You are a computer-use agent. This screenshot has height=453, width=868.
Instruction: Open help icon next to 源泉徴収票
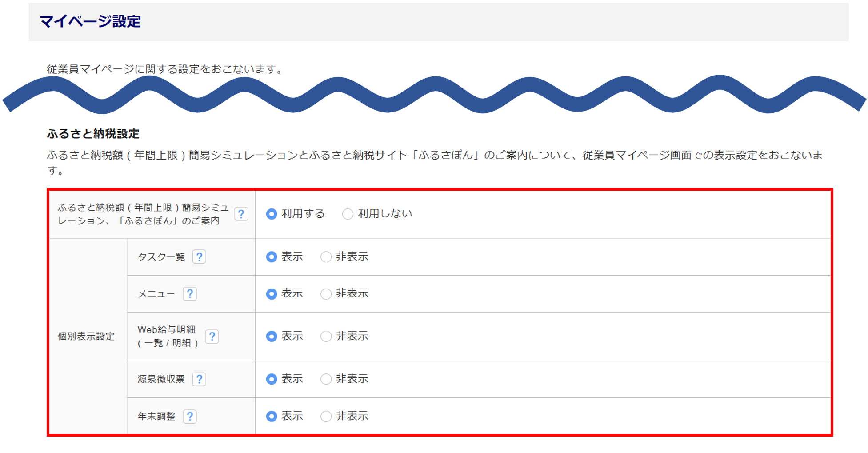coord(199,379)
